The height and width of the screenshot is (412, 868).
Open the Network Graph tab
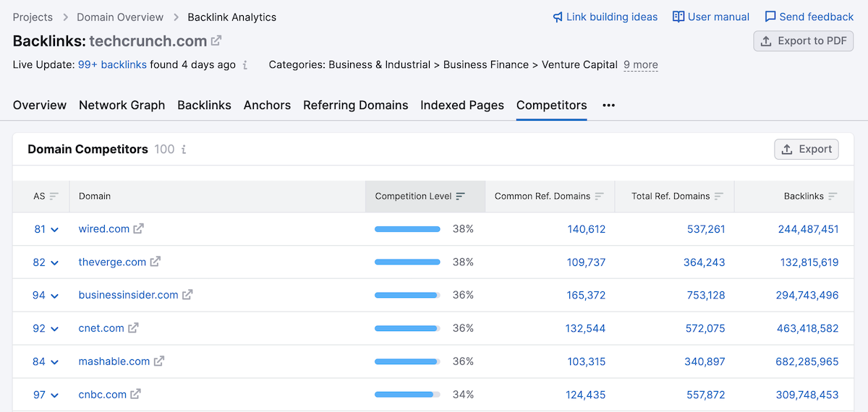[x=122, y=106]
